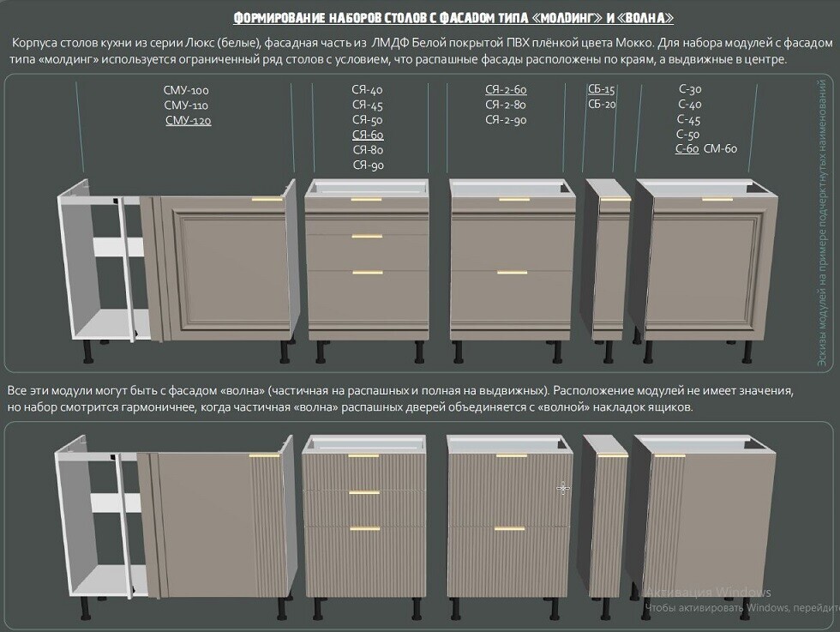Select the molding corner cabinet door panel
This screenshot has width=840, height=632.
pyautogui.click(x=226, y=269)
